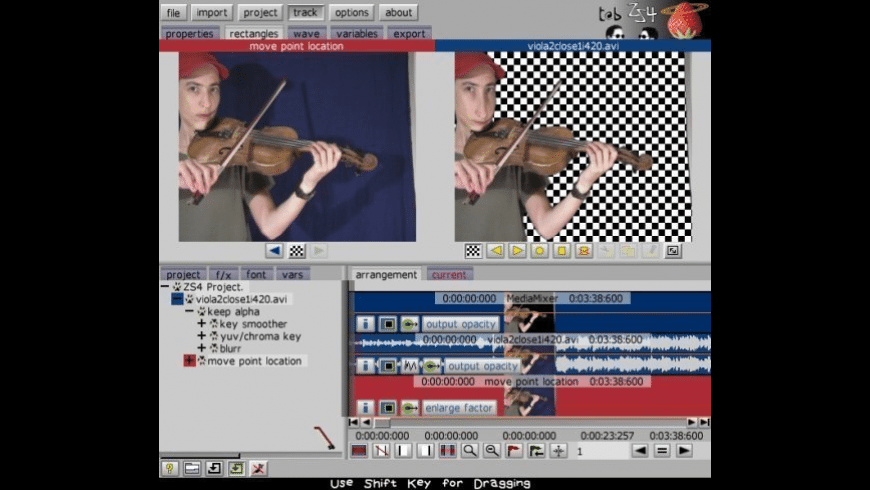Viewport: 870px width, 490px height.
Task: Click the enlarge factor button
Action: (x=459, y=408)
